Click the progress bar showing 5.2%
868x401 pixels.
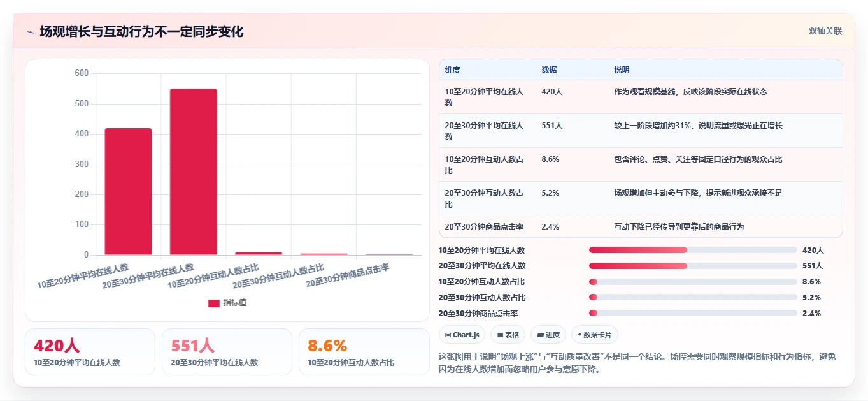[693, 297]
